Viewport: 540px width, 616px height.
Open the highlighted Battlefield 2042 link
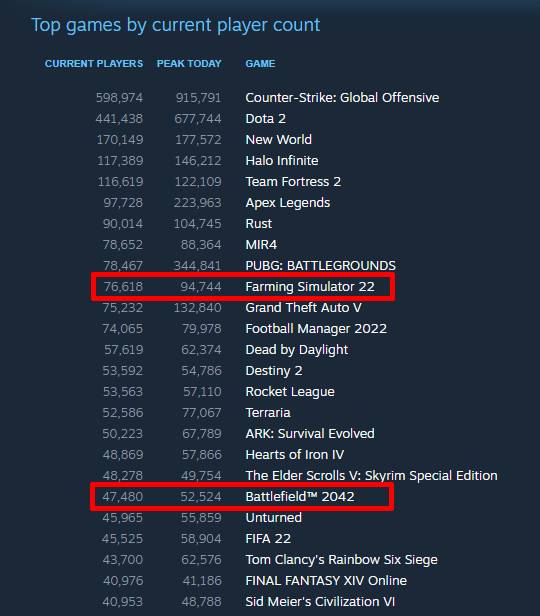[x=300, y=497]
